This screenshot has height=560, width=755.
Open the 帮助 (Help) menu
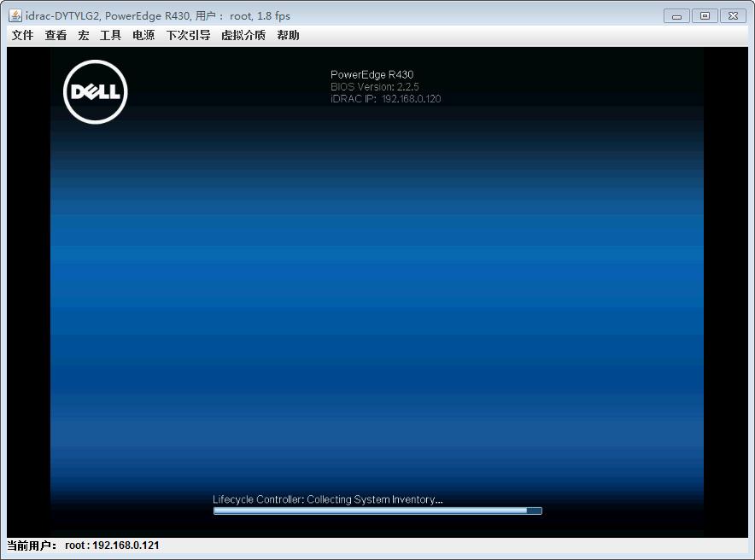[289, 35]
